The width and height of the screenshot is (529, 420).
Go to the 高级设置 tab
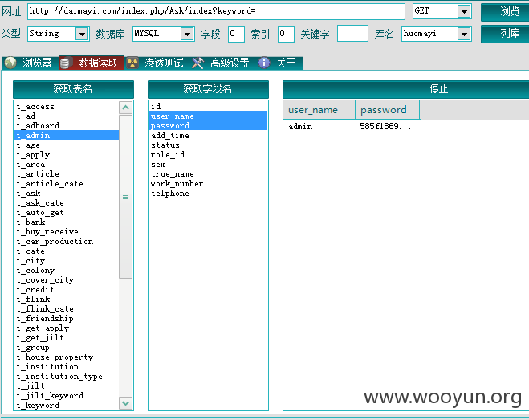pos(222,63)
